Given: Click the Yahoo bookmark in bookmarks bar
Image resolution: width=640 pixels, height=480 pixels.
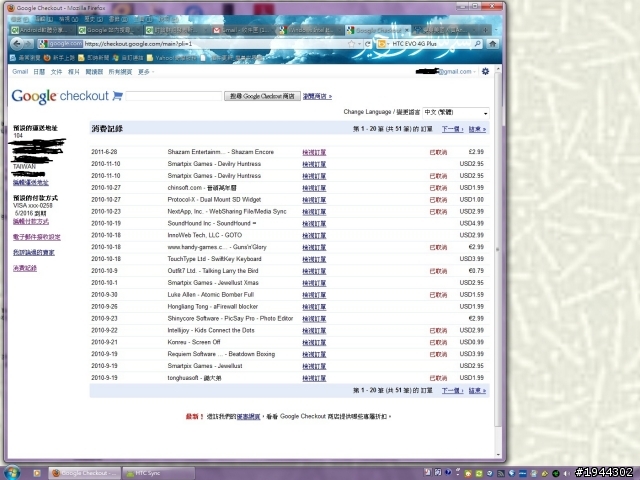Looking at the screenshot, I should click(172, 58).
